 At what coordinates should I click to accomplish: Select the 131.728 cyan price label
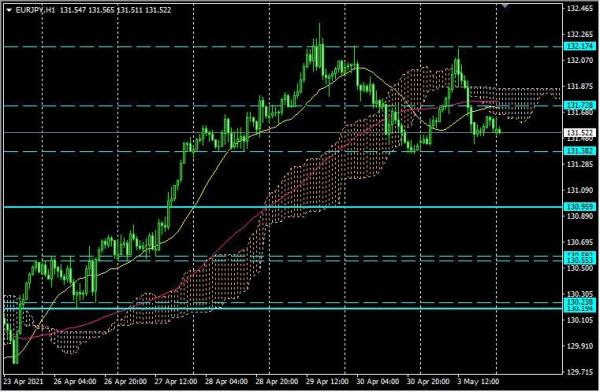(x=580, y=105)
